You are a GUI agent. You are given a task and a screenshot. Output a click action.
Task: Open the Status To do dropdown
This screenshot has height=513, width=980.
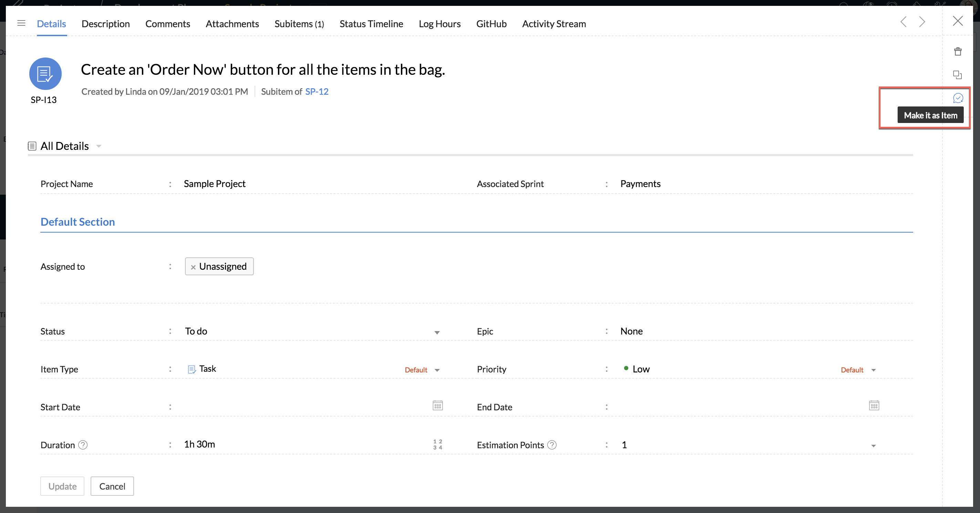437,332
